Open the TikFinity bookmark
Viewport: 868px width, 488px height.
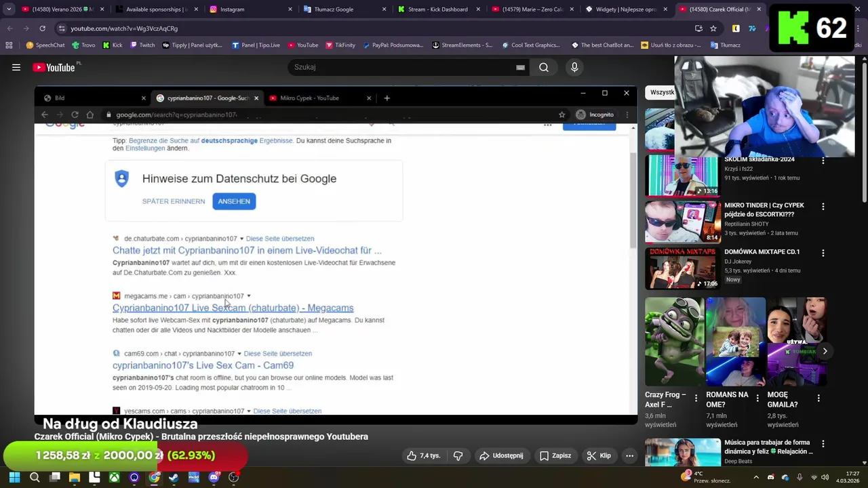click(340, 45)
